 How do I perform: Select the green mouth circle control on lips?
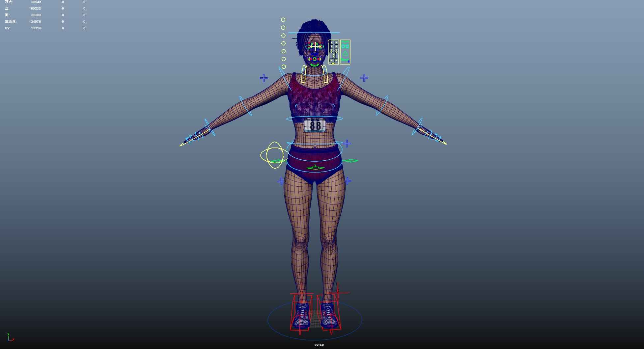point(315,59)
